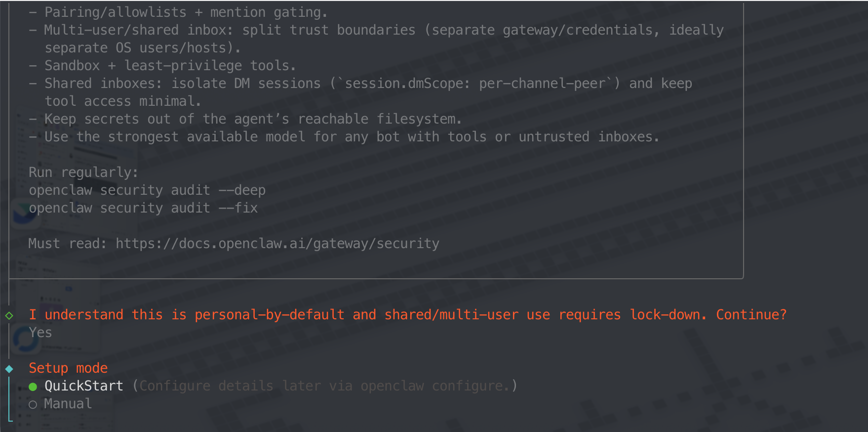This screenshot has height=432, width=868.
Task: Click the 'openclaw security audit --deep' command
Action: [x=147, y=190]
